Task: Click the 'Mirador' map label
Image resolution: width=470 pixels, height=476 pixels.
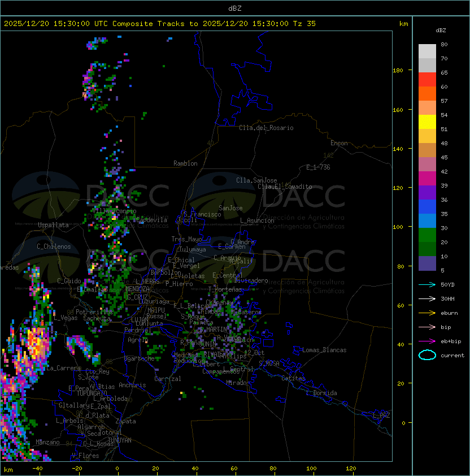Action: pyautogui.click(x=238, y=383)
